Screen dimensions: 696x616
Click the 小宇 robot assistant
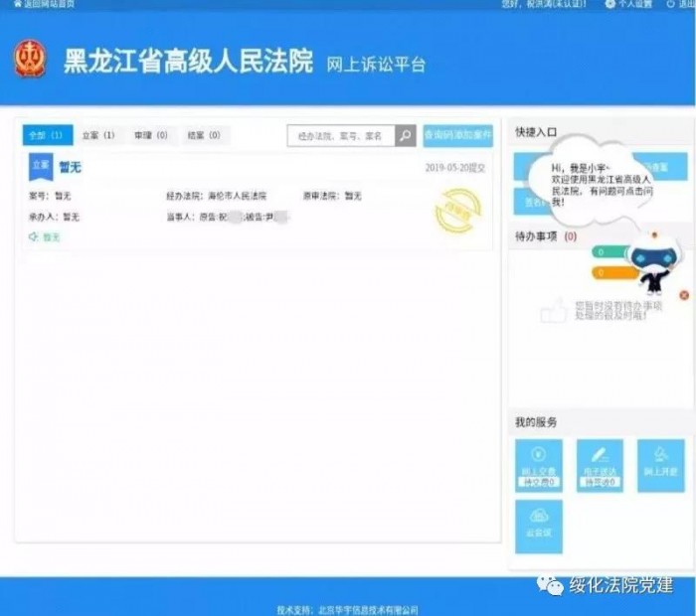654,262
